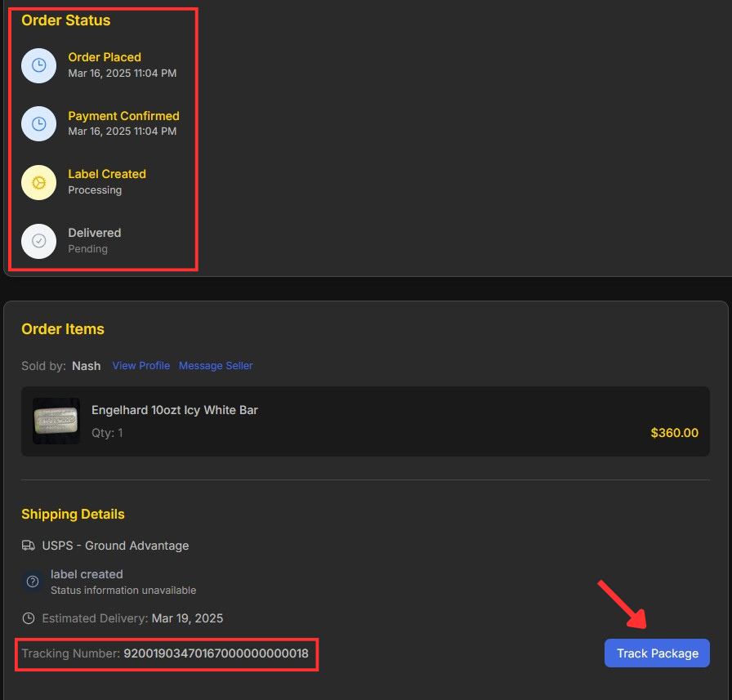Open seller Nash's View Profile link
The height and width of the screenshot is (700, 732).
141,365
